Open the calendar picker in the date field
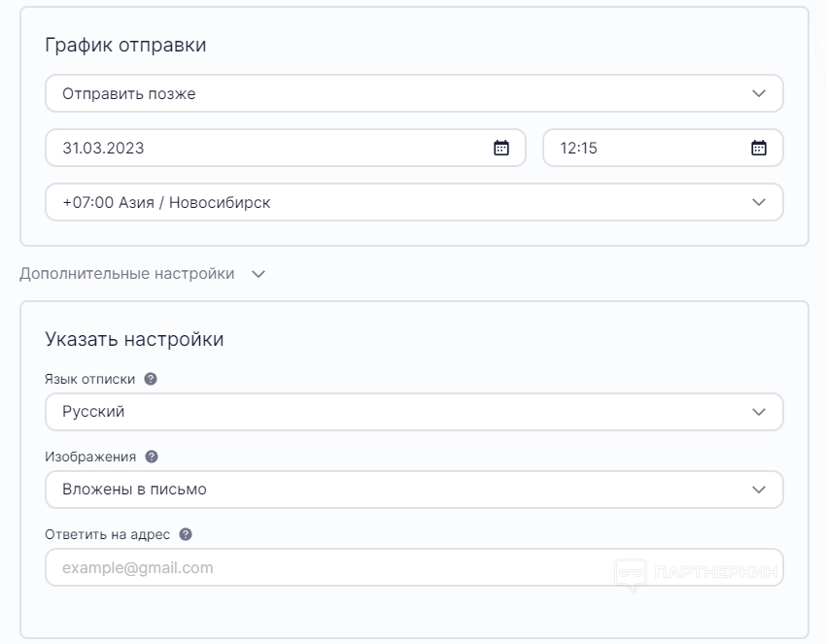 pos(501,149)
